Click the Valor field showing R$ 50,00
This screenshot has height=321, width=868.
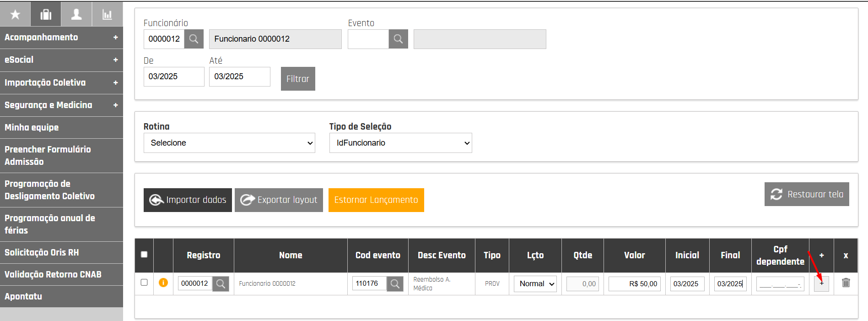(634, 284)
